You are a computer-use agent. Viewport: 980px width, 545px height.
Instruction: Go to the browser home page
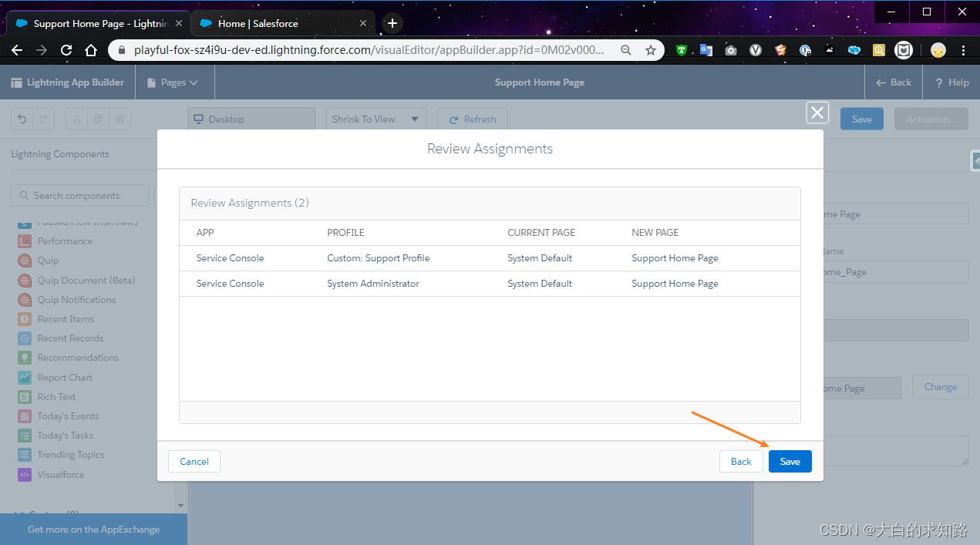click(x=91, y=50)
